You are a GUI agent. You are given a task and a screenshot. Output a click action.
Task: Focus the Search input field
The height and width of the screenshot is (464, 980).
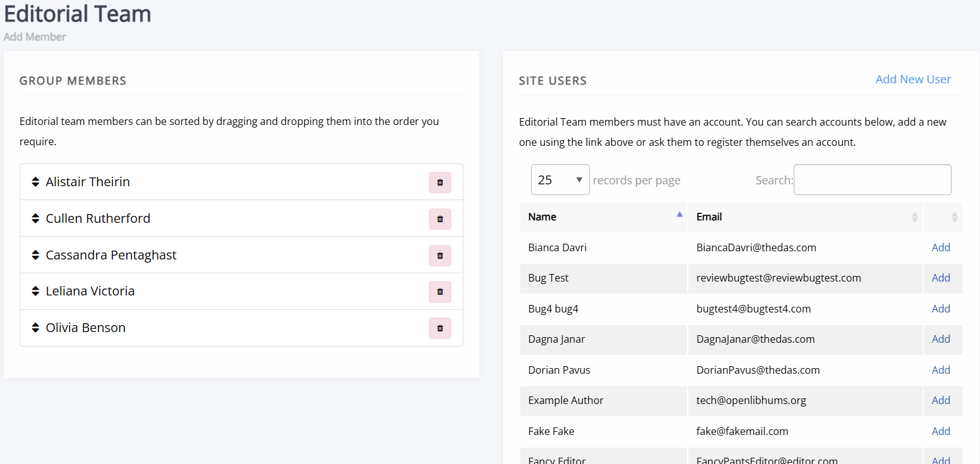(872, 180)
